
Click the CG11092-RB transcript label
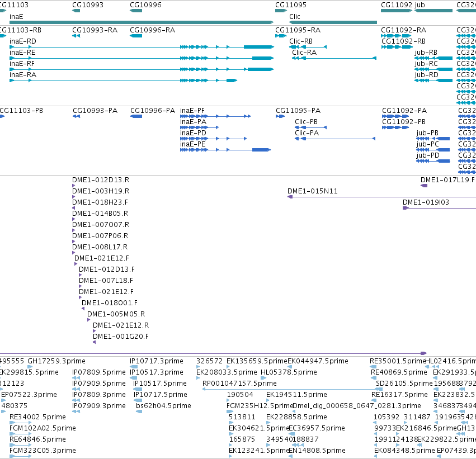pyautogui.click(x=403, y=41)
